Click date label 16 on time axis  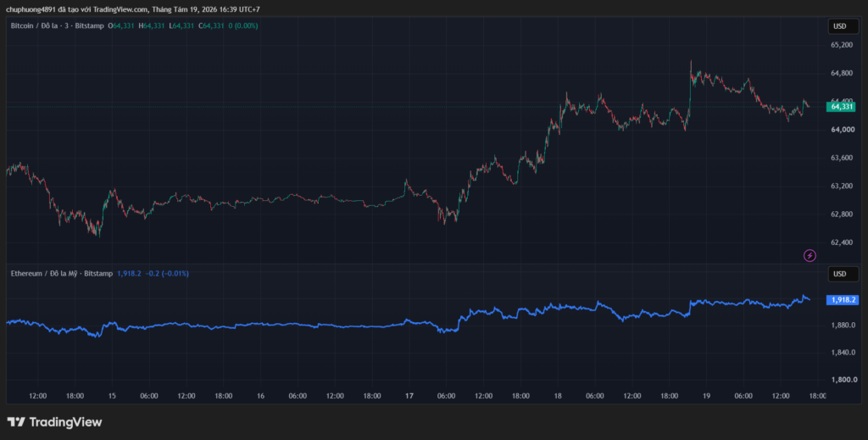261,396
